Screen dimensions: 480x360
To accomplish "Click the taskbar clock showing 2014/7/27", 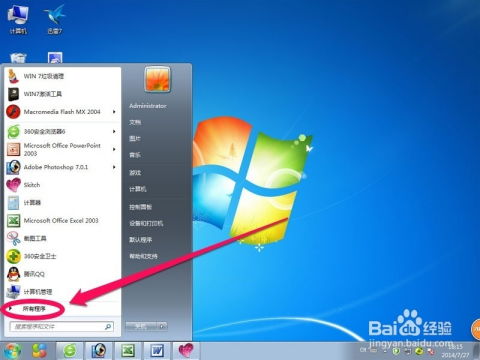I will click(x=455, y=351).
